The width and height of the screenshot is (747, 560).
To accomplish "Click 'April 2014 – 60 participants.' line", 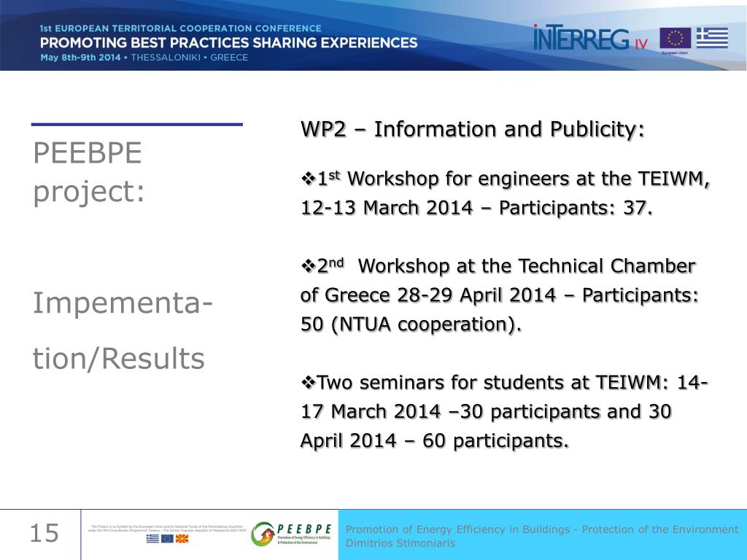I will (x=435, y=441).
